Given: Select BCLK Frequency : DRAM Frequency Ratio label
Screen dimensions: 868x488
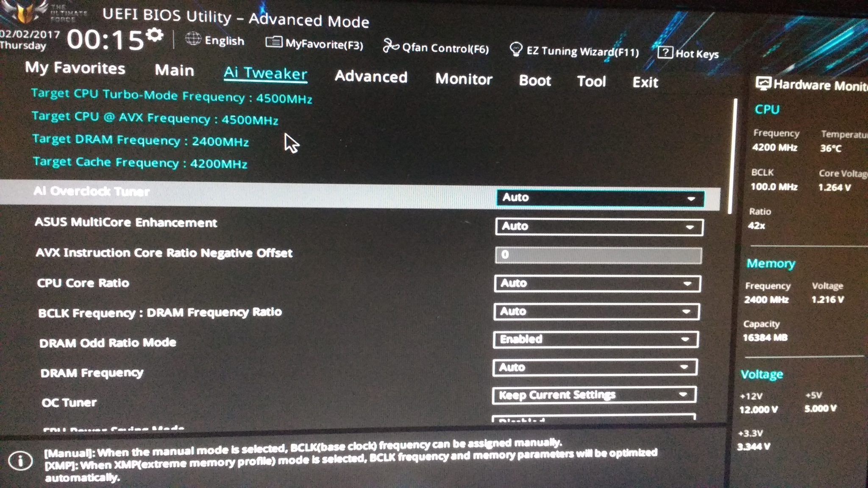Looking at the screenshot, I should [x=160, y=313].
